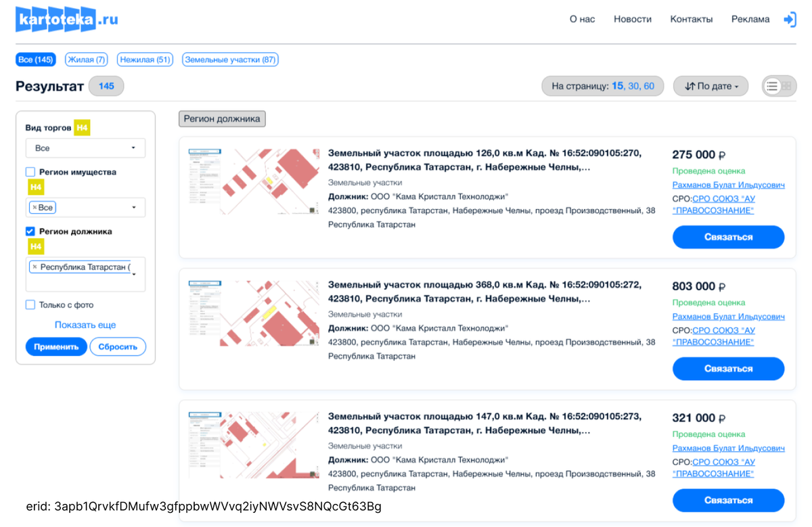Click 'Показать еще' filters link
Screen dimensions: 812x527
pyautogui.click(x=85, y=325)
